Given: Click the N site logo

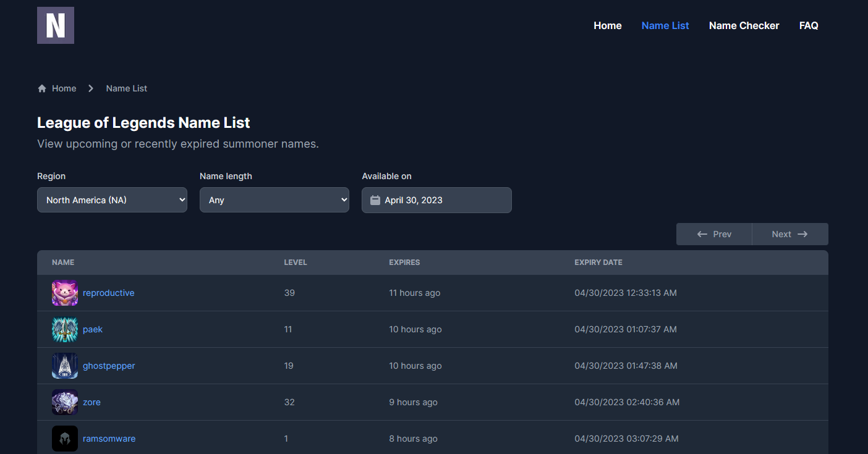Looking at the screenshot, I should coord(56,25).
